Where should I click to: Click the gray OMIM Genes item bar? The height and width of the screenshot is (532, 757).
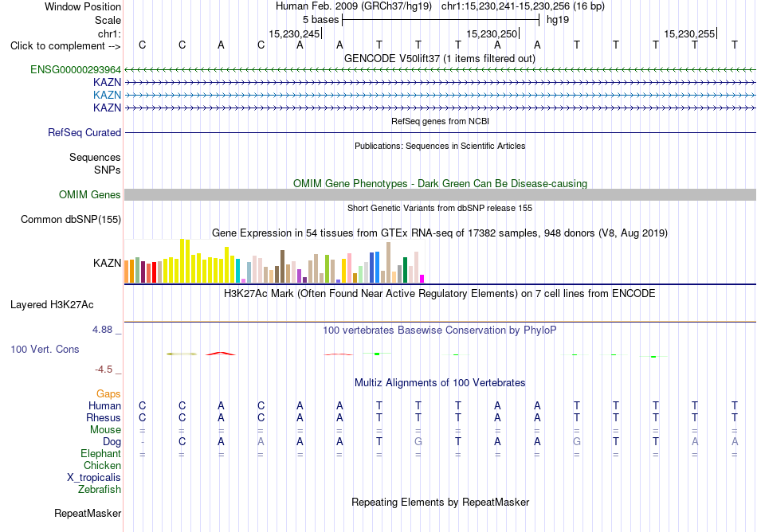440,195
